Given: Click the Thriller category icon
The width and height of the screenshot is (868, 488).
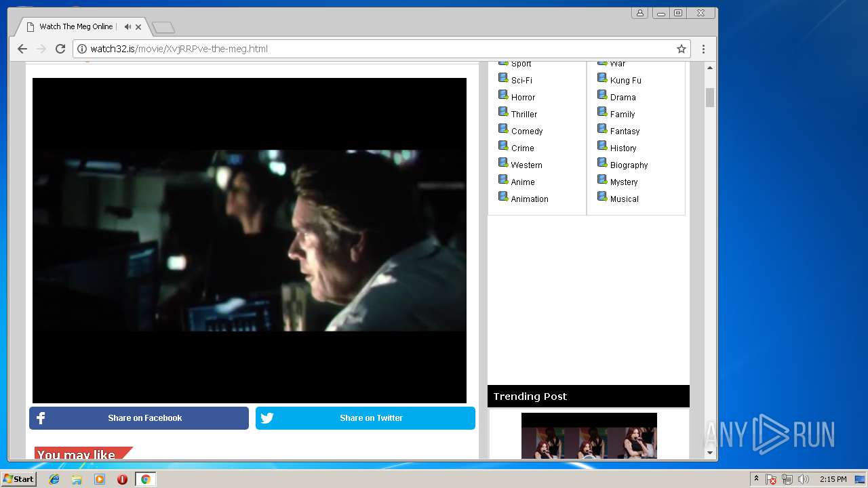Looking at the screenshot, I should pyautogui.click(x=503, y=112).
